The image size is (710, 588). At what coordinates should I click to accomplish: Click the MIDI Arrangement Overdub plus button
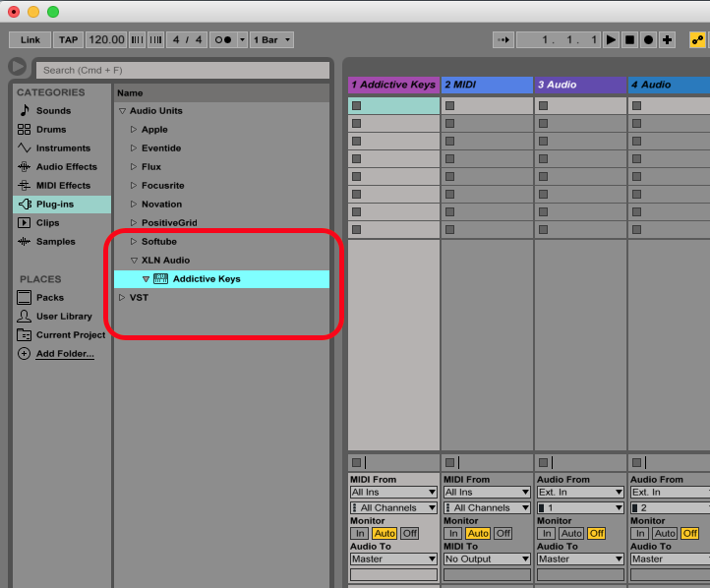coord(667,40)
